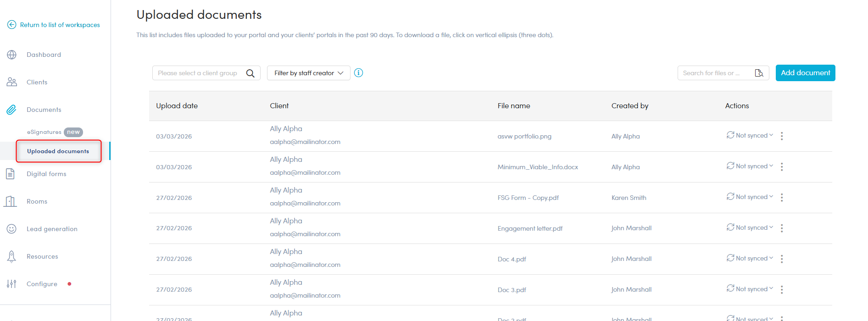
Task: Expand Not synced status for Minimum_Viable_Info.docx
Action: pos(750,166)
